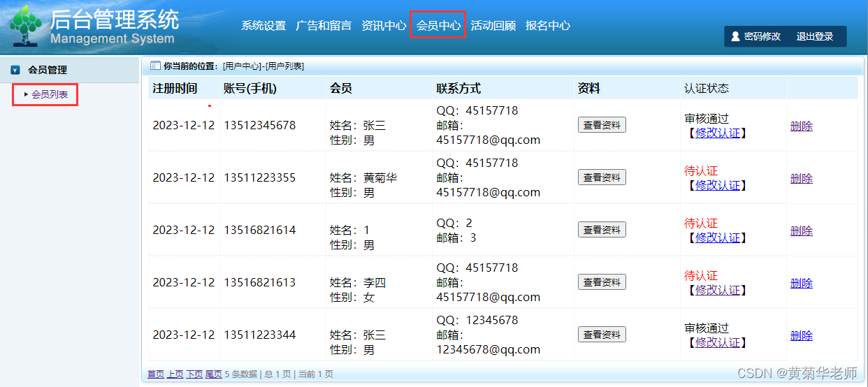Click the 5 条数据 pagination summary
The width and height of the screenshot is (868, 387).
(x=240, y=374)
